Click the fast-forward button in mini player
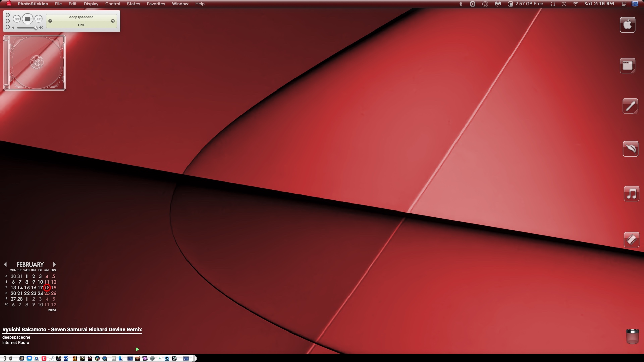 pyautogui.click(x=39, y=19)
